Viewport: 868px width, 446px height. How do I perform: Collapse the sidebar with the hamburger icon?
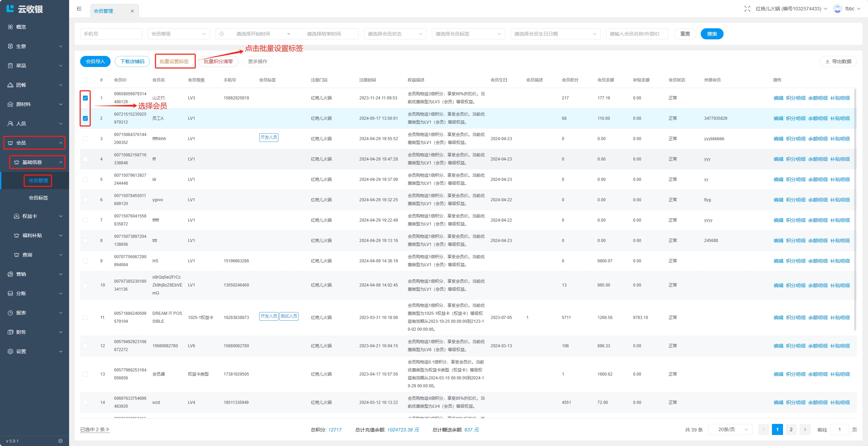[x=79, y=9]
